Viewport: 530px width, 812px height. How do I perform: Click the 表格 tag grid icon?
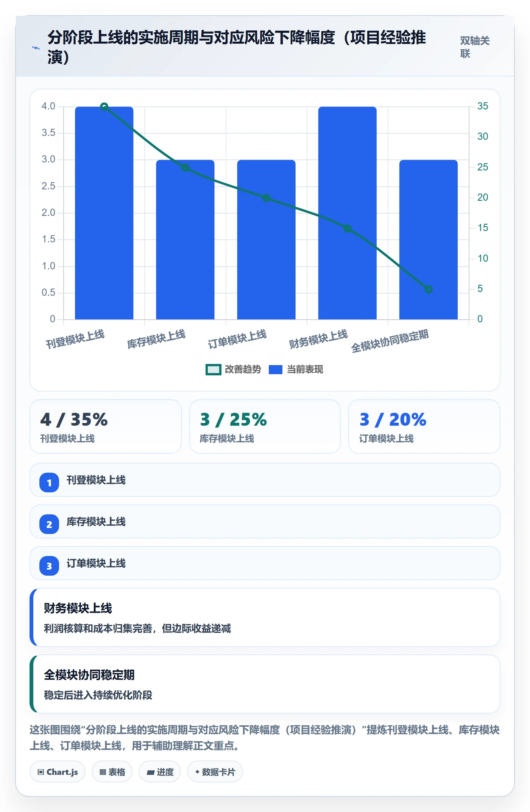(103, 772)
